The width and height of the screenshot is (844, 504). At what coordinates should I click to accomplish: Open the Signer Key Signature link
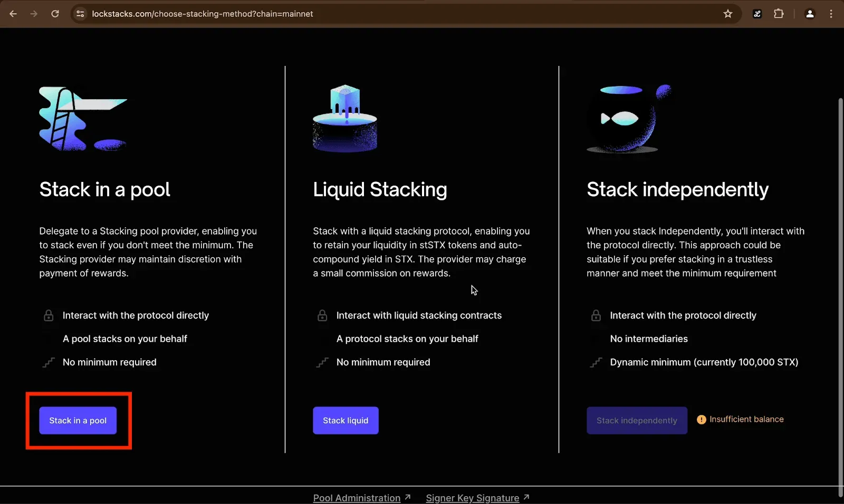click(473, 498)
